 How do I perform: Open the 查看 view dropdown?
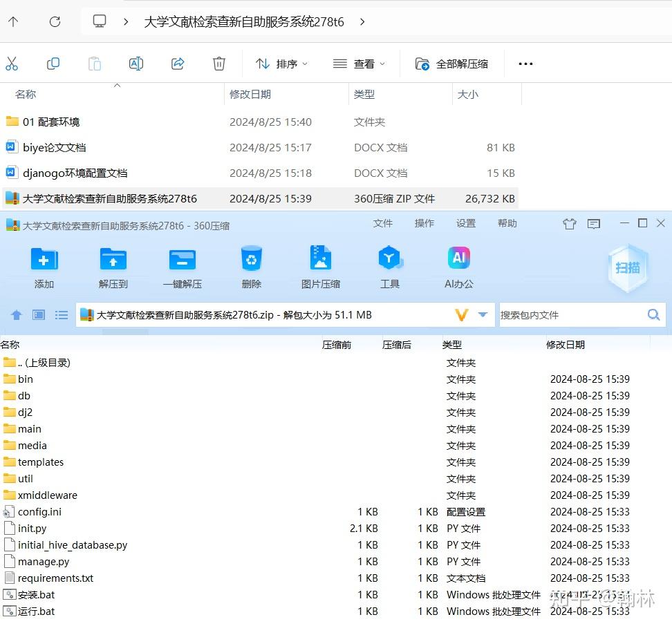point(359,64)
